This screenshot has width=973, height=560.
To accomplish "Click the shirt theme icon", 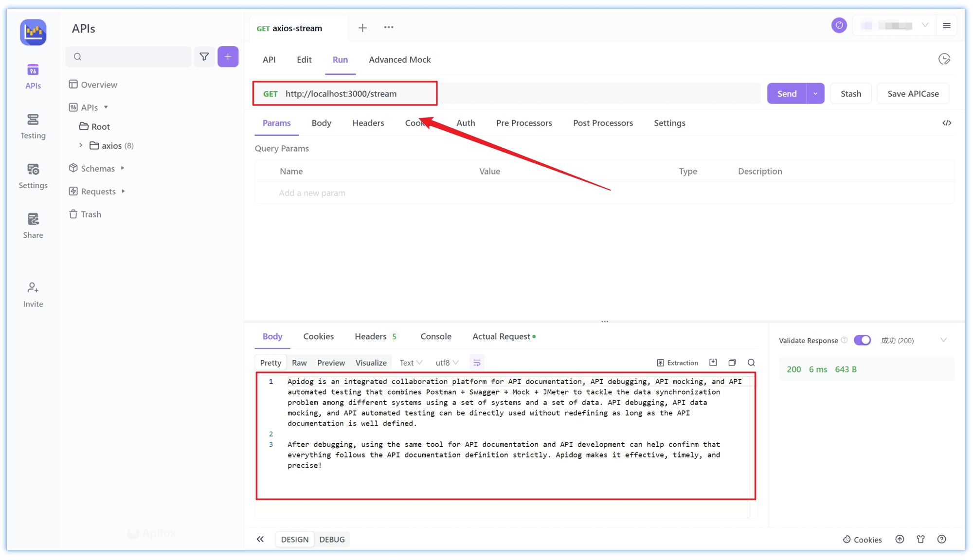I will (x=920, y=539).
